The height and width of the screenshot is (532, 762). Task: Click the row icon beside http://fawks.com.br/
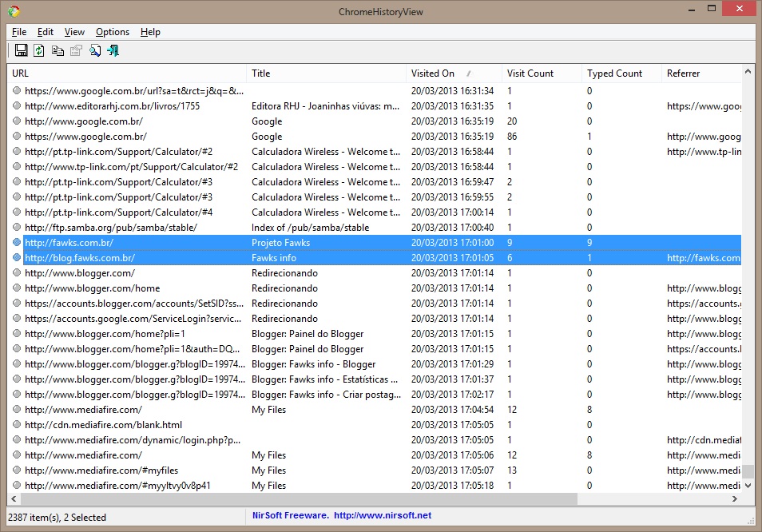point(17,242)
